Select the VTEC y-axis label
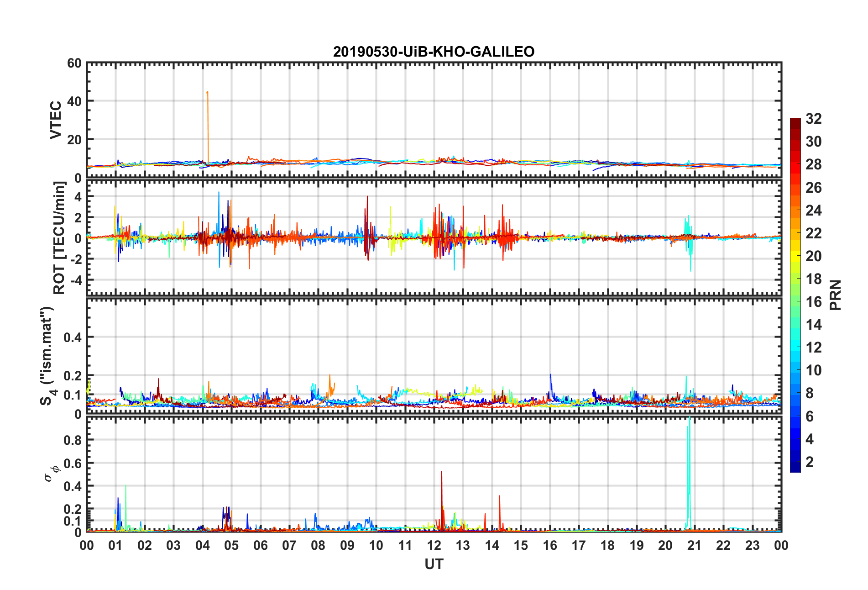Viewport: 868px width, 590px height. click(55, 120)
